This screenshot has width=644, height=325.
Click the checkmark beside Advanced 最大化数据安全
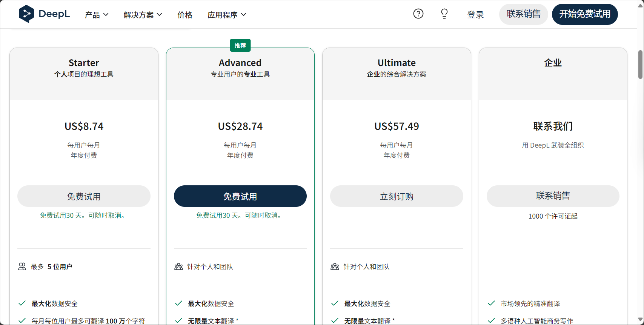(178, 303)
